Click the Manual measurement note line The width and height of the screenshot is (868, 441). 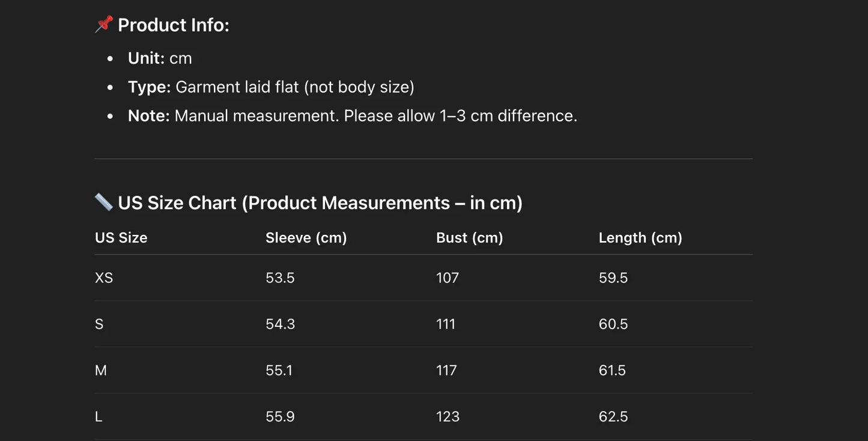click(353, 116)
